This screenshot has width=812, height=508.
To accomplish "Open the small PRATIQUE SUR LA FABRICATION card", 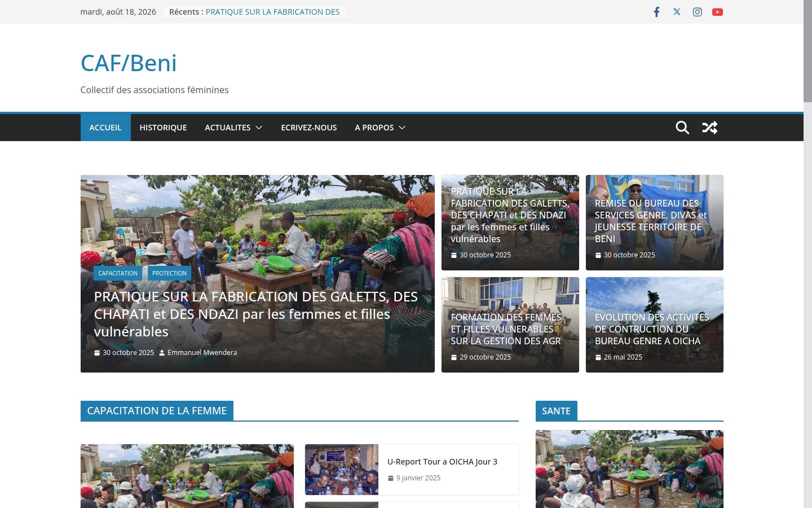I will pos(510,215).
